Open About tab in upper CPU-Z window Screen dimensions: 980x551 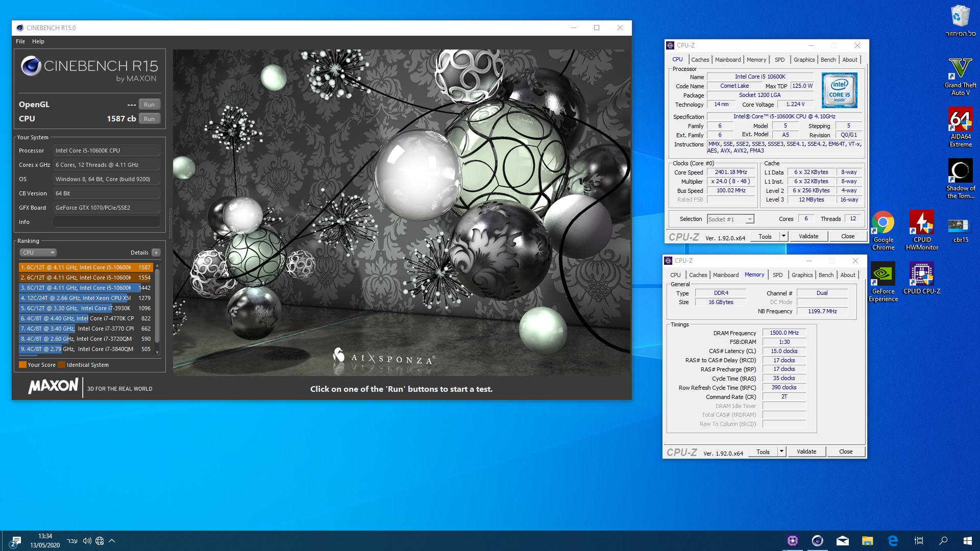pos(850,60)
